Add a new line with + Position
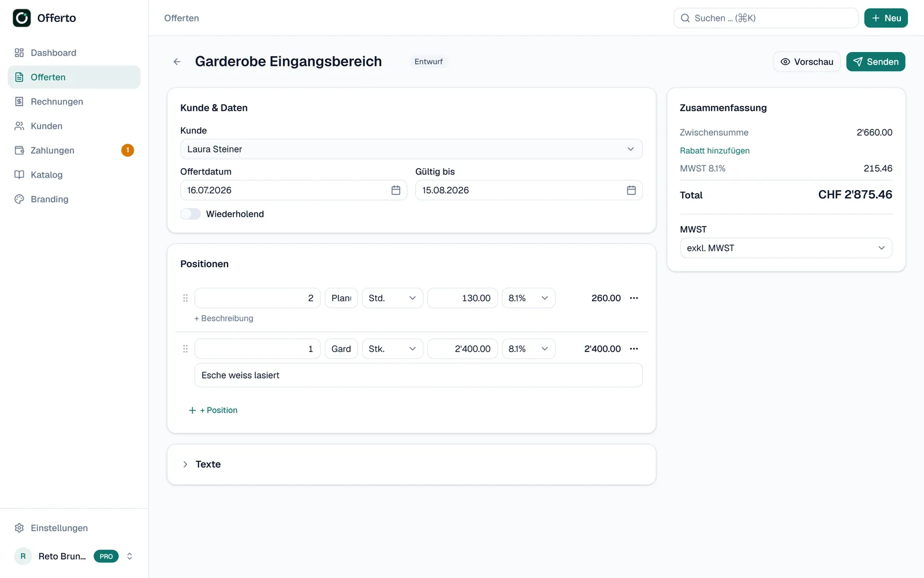This screenshot has width=924, height=578. click(x=213, y=410)
